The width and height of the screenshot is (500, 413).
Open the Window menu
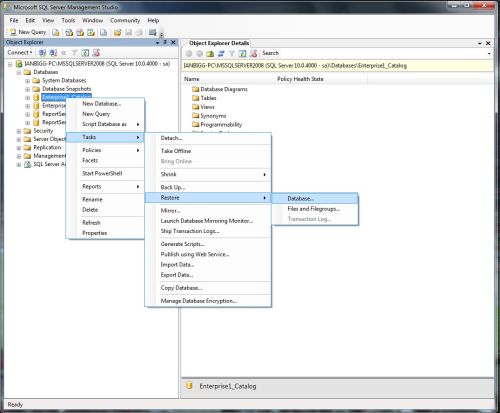point(92,20)
